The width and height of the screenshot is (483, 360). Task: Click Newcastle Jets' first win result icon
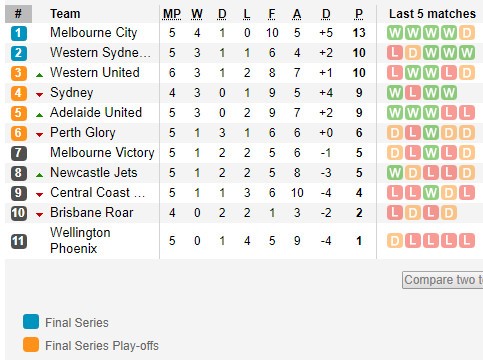click(395, 173)
